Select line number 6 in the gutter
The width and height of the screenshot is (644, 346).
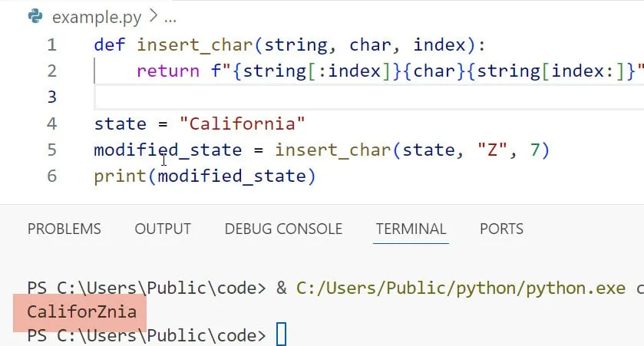click(51, 176)
